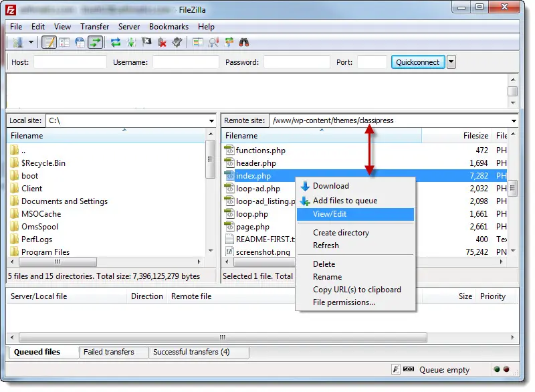Open the Site Manager icon
535x392 pixels.
[x=18, y=42]
